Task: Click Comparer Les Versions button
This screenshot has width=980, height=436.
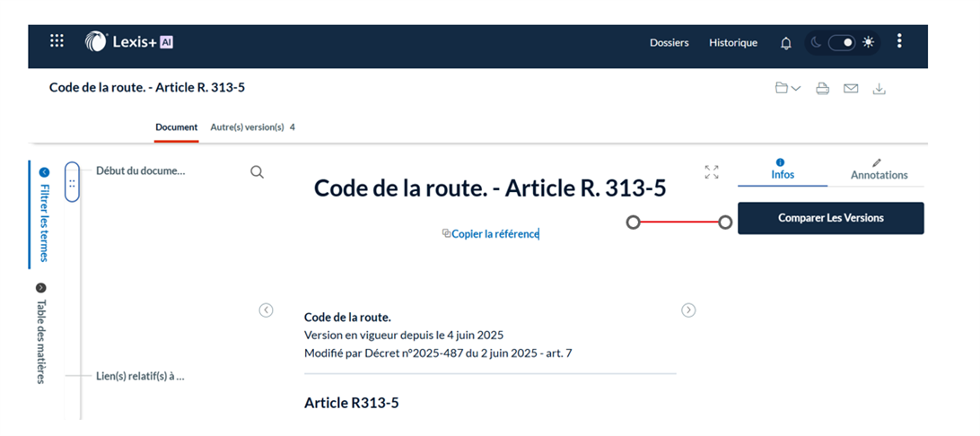Action: [830, 218]
